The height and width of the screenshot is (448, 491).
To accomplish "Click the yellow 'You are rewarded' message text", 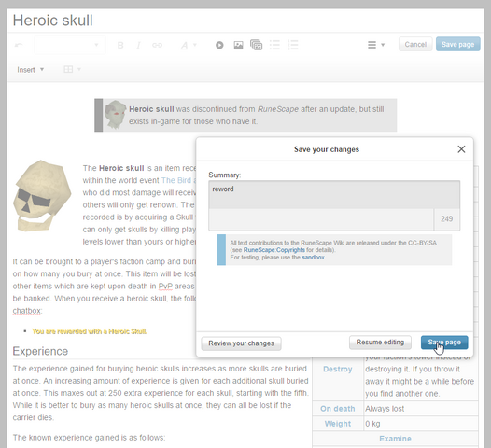I will click(90, 331).
